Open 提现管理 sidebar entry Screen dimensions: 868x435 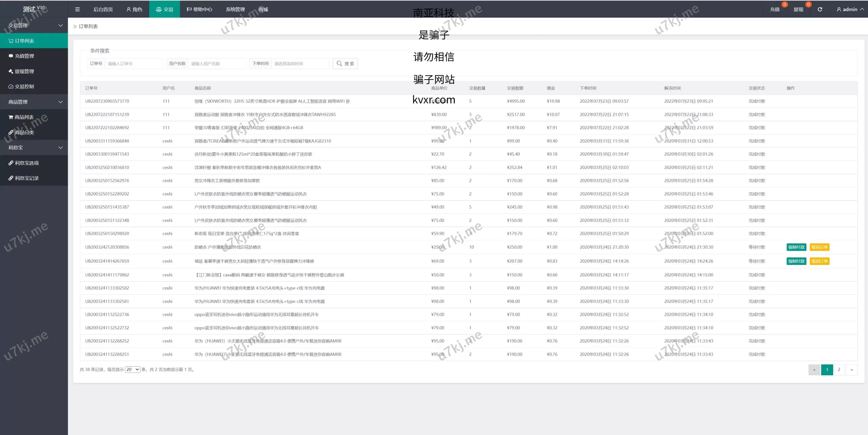pyautogui.click(x=24, y=71)
